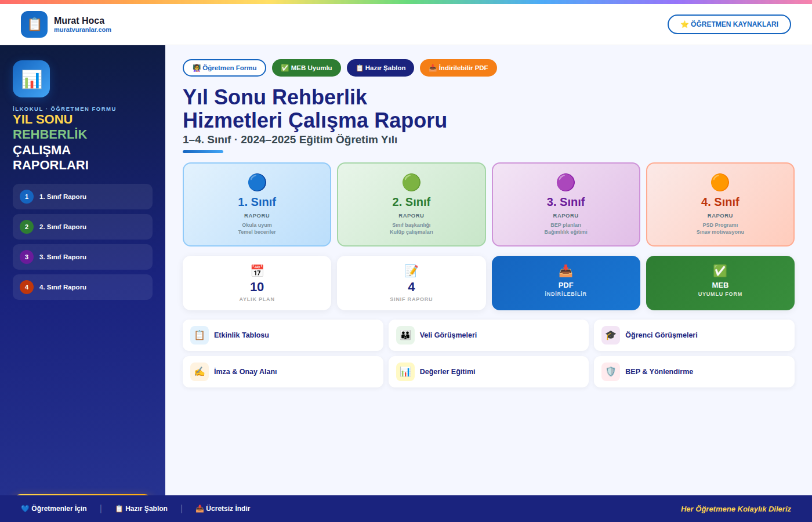This screenshot has height=522, width=812.
Task: Open the Veli Görüşmeleri label
Action: point(448,335)
